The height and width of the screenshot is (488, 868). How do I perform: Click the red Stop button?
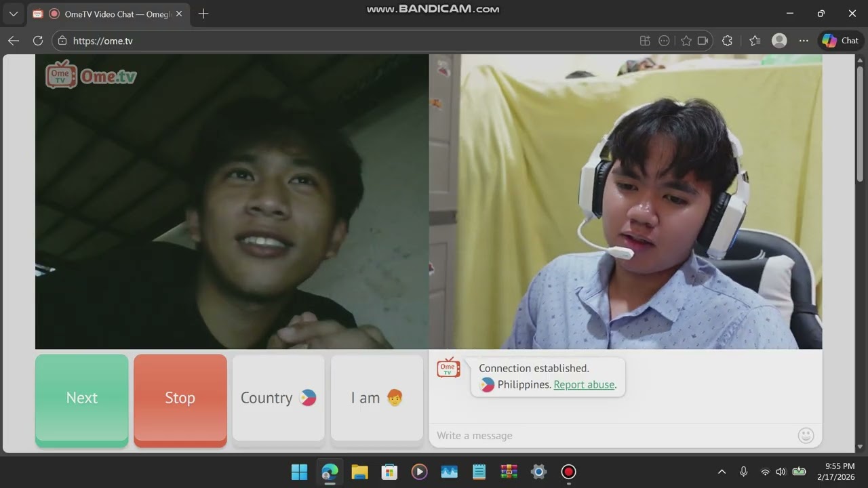tap(180, 399)
